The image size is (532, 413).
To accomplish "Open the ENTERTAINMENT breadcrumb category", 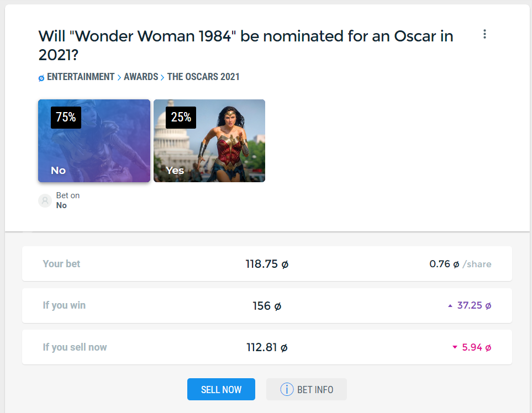I will pyautogui.click(x=81, y=77).
